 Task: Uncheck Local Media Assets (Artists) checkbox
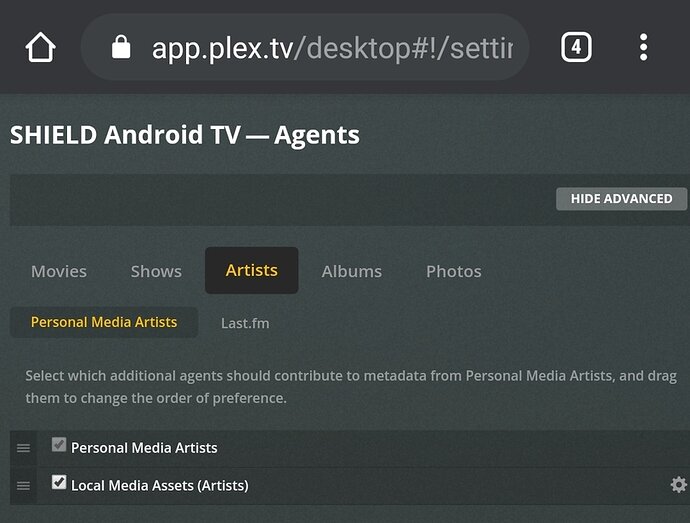59,482
